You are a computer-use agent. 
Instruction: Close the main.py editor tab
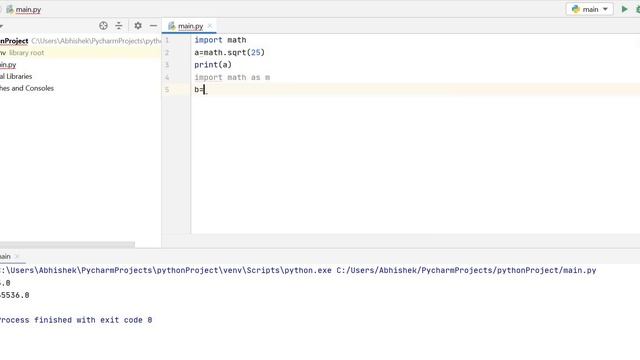(210, 26)
